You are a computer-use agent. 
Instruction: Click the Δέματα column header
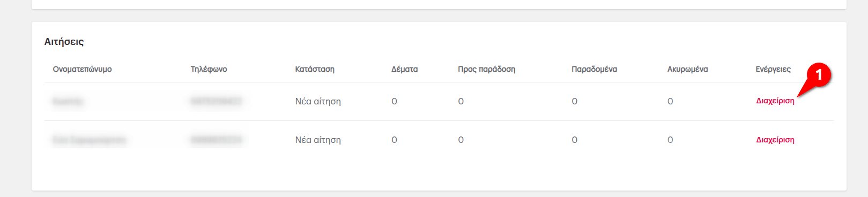point(404,69)
